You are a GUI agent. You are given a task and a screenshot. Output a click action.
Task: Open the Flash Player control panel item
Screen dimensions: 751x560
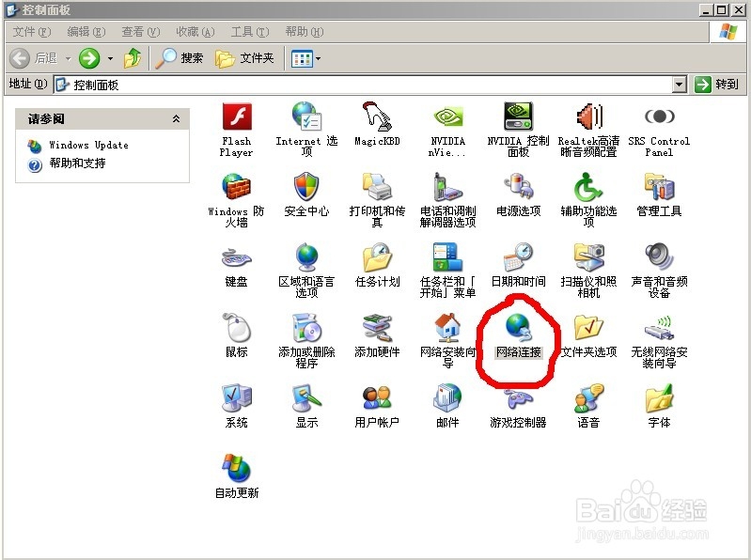click(237, 117)
